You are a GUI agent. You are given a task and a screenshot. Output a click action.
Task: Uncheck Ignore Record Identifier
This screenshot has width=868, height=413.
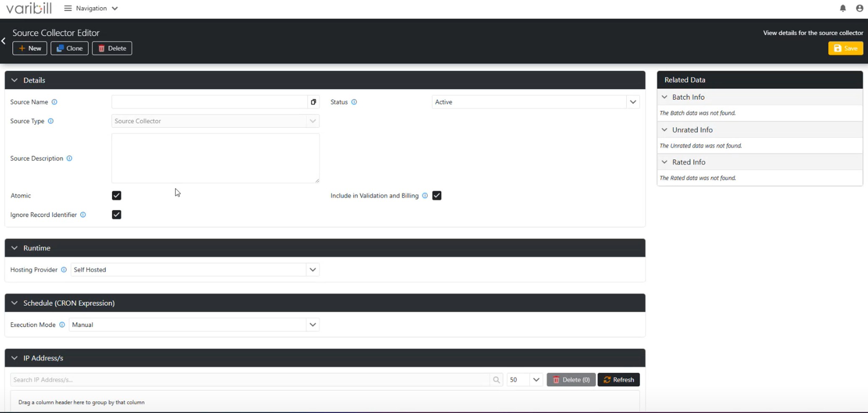pyautogui.click(x=116, y=214)
